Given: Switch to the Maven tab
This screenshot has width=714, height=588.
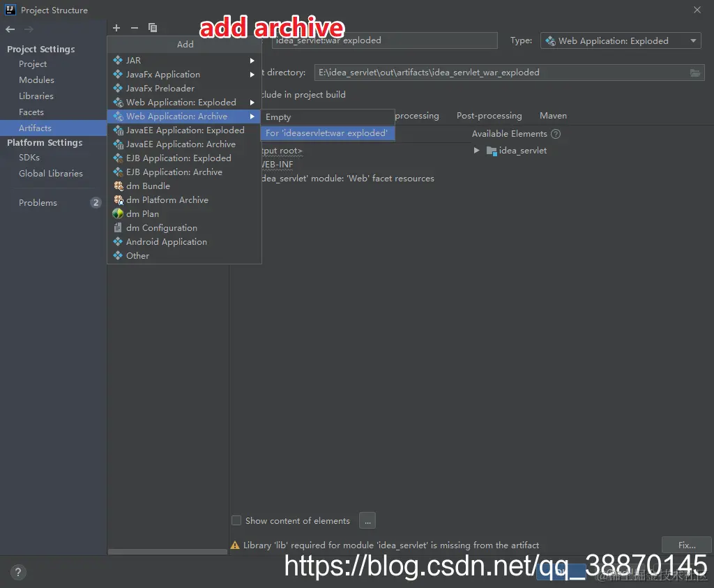Looking at the screenshot, I should click(553, 116).
